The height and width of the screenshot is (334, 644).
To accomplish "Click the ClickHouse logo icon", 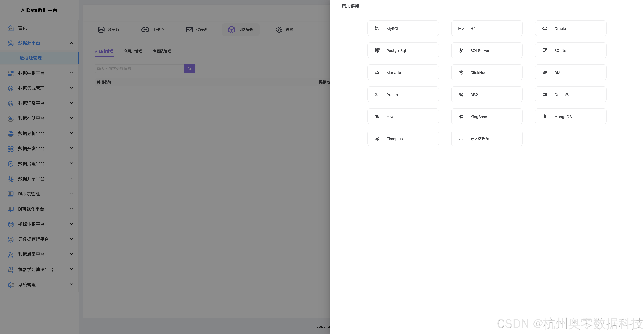I will pos(461,72).
